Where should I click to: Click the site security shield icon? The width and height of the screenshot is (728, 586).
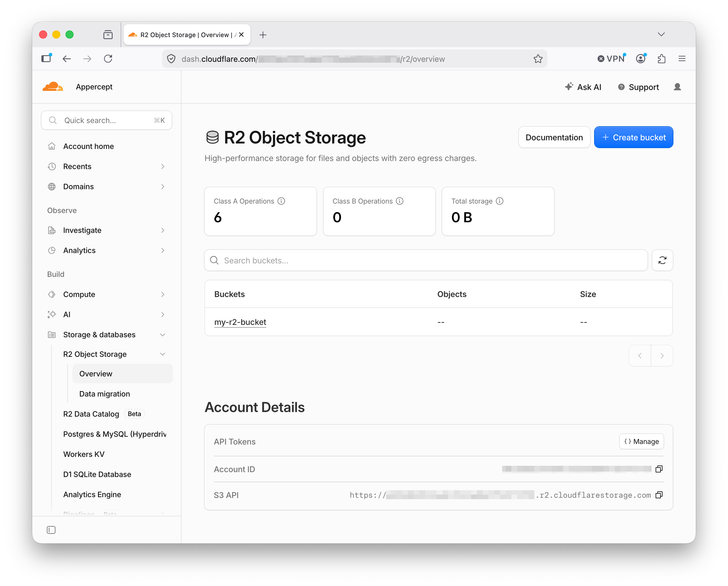tap(172, 59)
